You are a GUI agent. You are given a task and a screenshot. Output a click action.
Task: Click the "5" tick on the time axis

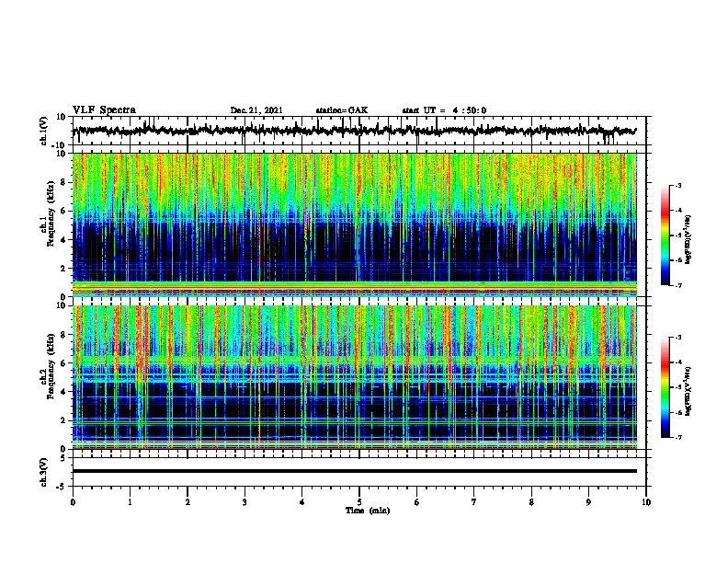359,502
